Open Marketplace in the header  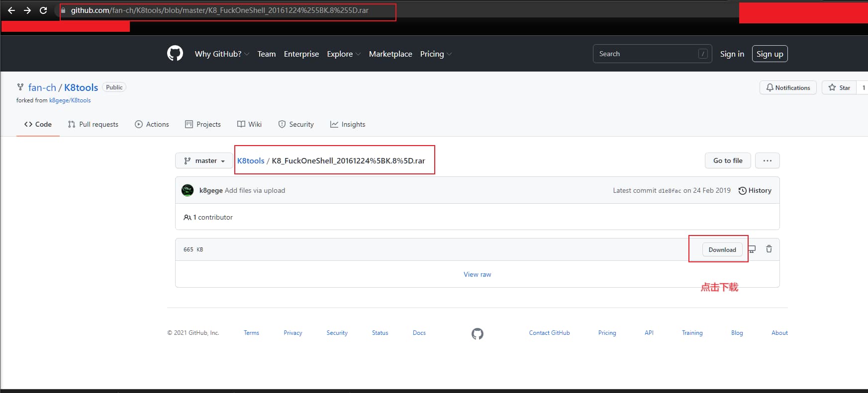tap(390, 54)
